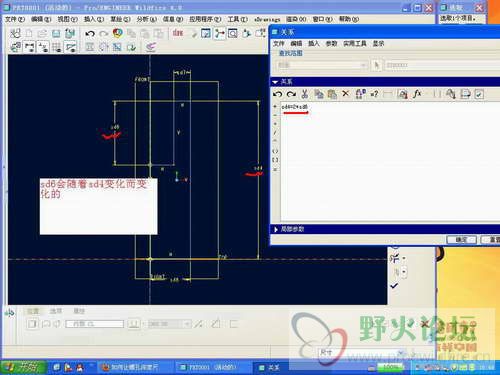Collapse the 关系 section triangle
Image resolution: width=500 pixels, height=375 pixels.
coord(275,82)
